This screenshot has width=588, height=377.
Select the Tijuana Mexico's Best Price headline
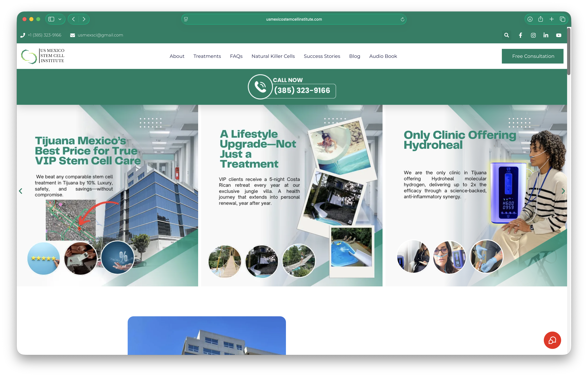[x=88, y=151]
